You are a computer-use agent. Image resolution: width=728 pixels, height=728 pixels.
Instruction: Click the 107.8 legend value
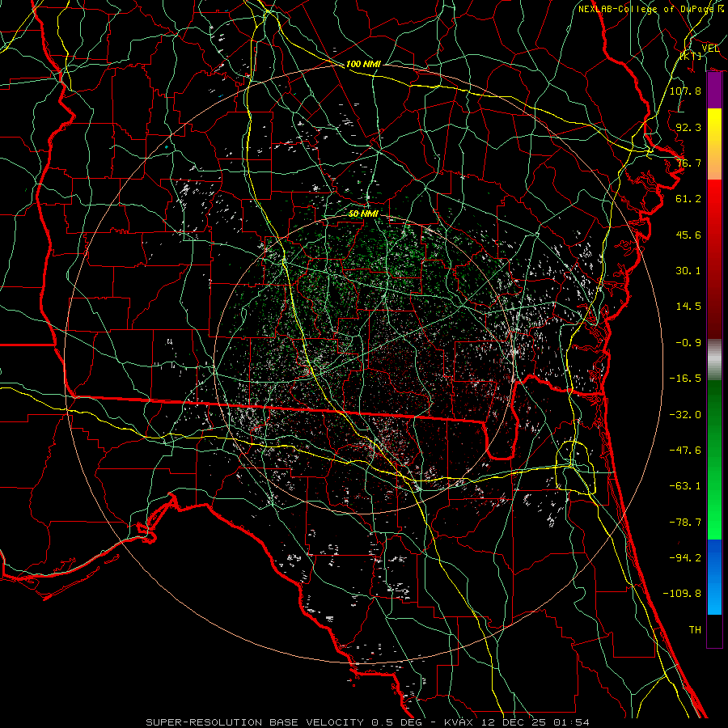[685, 91]
